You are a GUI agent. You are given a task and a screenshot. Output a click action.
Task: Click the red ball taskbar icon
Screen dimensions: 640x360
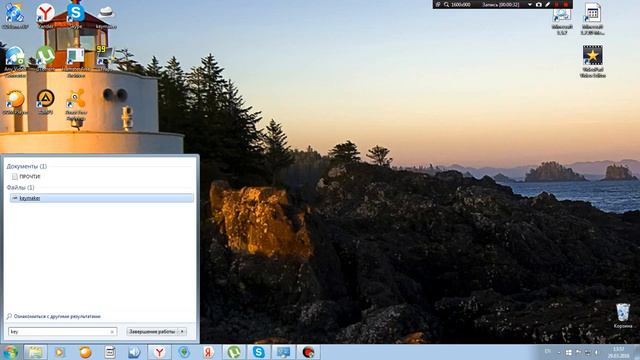click(x=308, y=352)
